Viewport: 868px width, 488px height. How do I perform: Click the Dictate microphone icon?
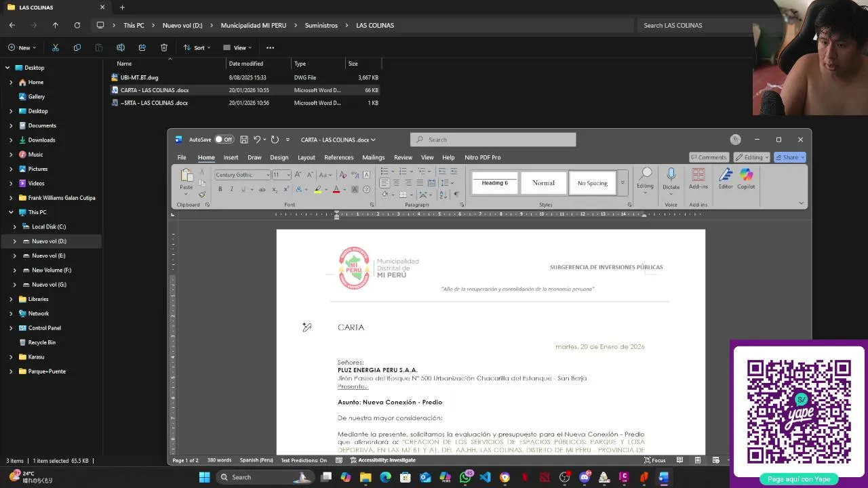tap(671, 174)
